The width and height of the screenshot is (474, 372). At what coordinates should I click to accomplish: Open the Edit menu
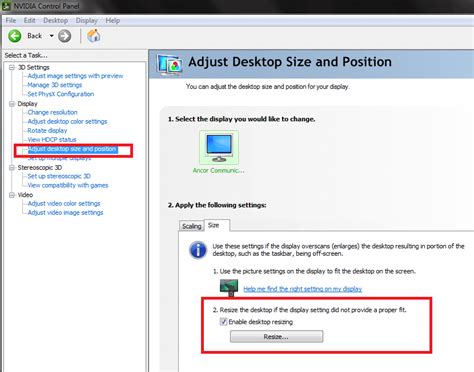coord(29,21)
